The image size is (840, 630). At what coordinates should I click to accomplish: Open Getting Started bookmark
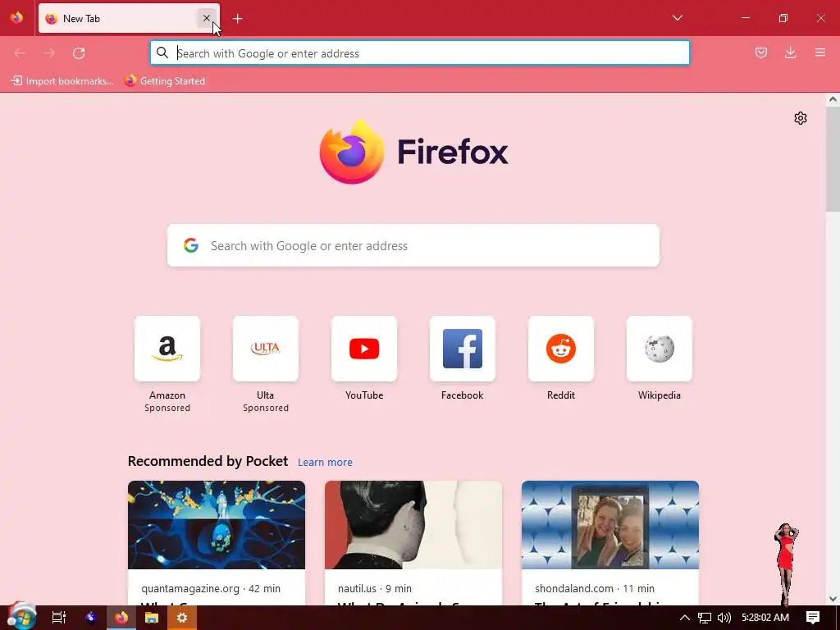pyautogui.click(x=165, y=81)
